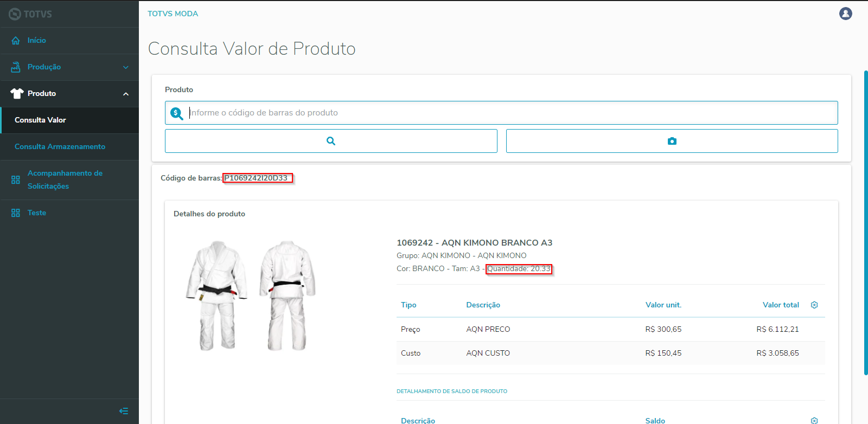The image size is (868, 424).
Task: Click the vertical page scrollbar
Action: point(866,222)
